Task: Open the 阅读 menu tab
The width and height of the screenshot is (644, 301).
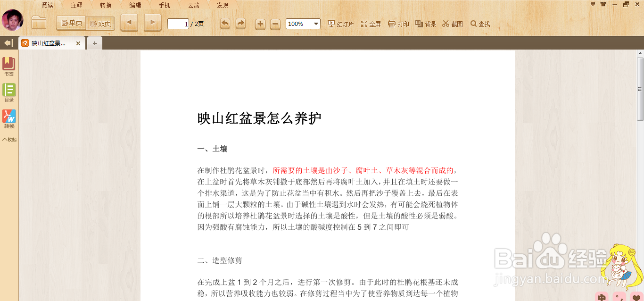Action: tap(48, 5)
